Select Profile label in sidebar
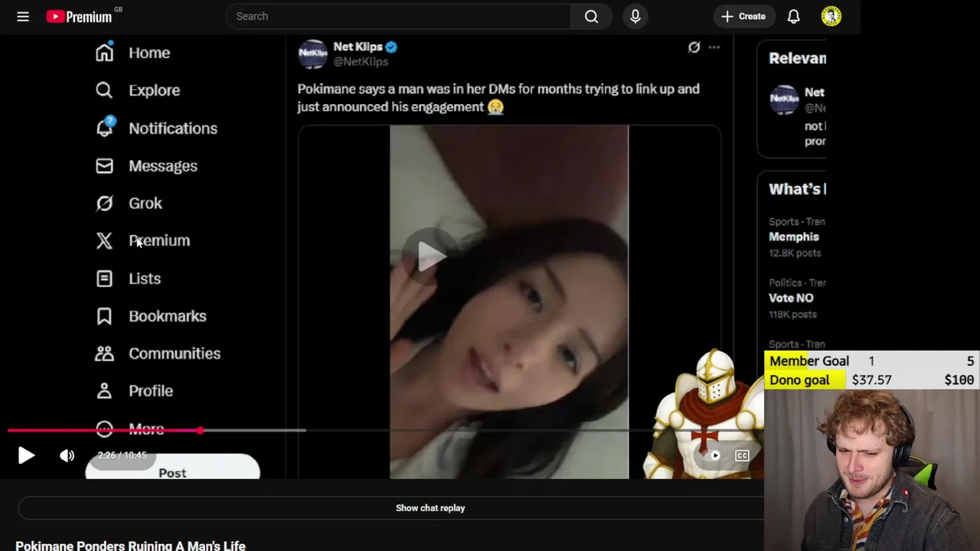The image size is (980, 551). pos(151,391)
